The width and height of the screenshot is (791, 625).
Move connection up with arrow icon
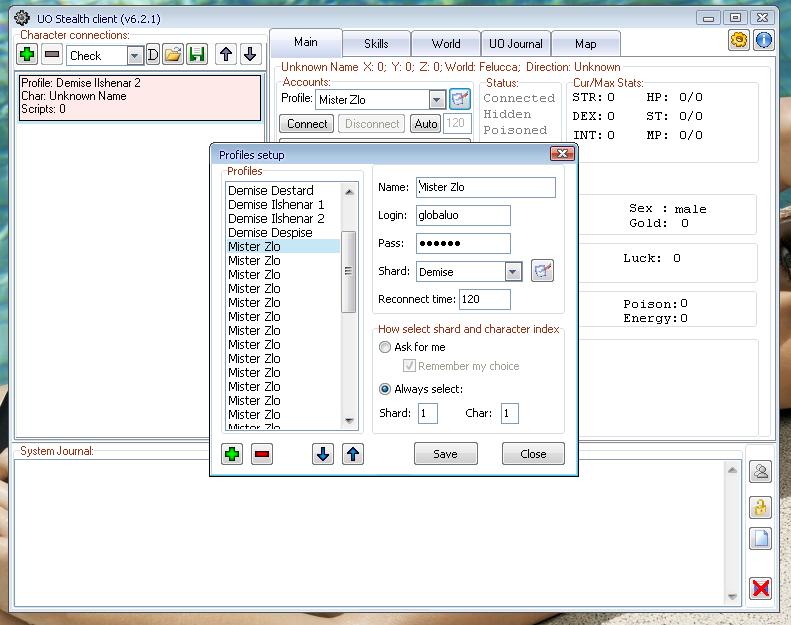(226, 54)
